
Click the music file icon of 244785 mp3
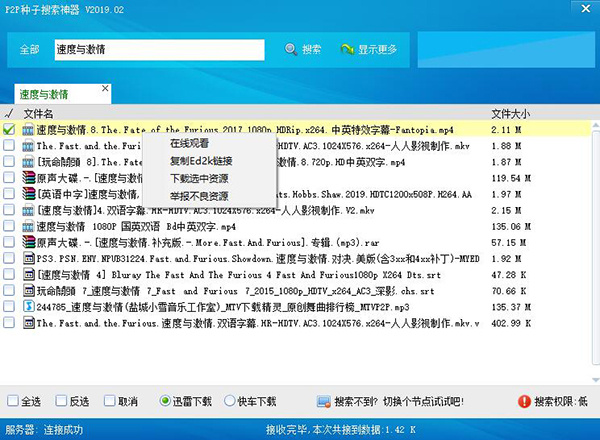click(28, 307)
